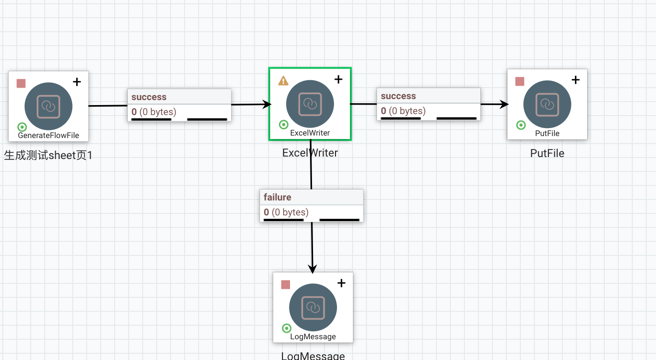Select the success connection into PutFile

[428, 104]
